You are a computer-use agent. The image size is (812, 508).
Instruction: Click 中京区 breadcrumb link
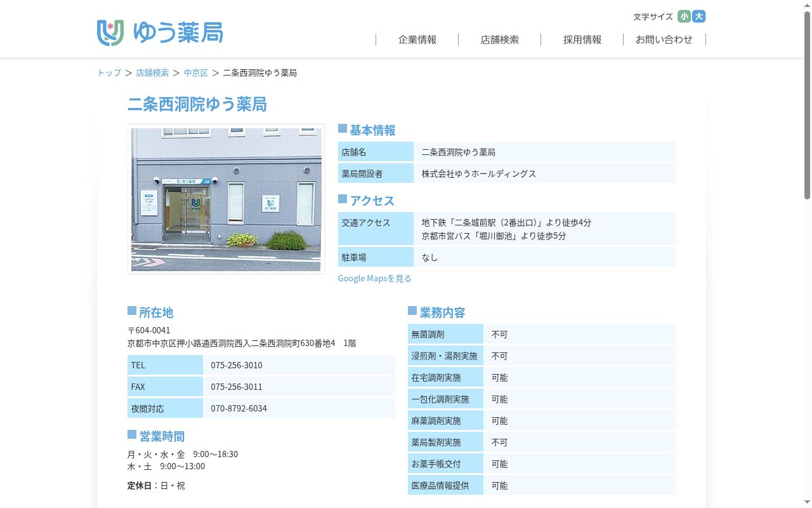coord(196,72)
